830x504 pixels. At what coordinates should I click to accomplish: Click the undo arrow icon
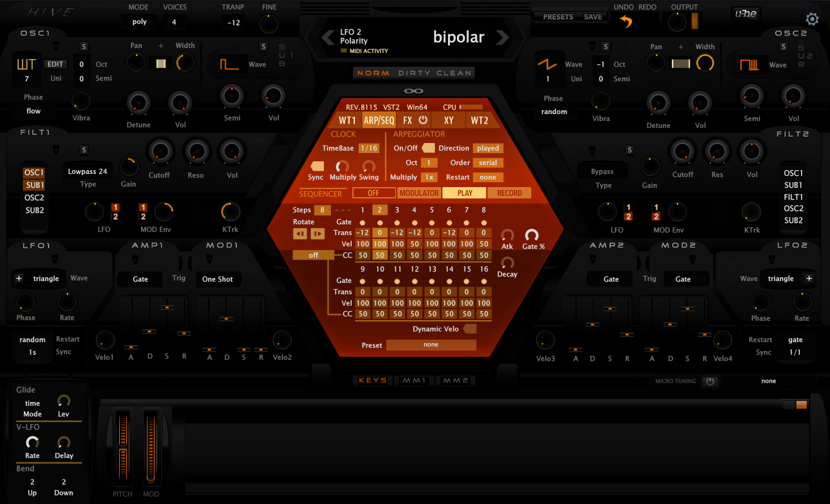(626, 22)
